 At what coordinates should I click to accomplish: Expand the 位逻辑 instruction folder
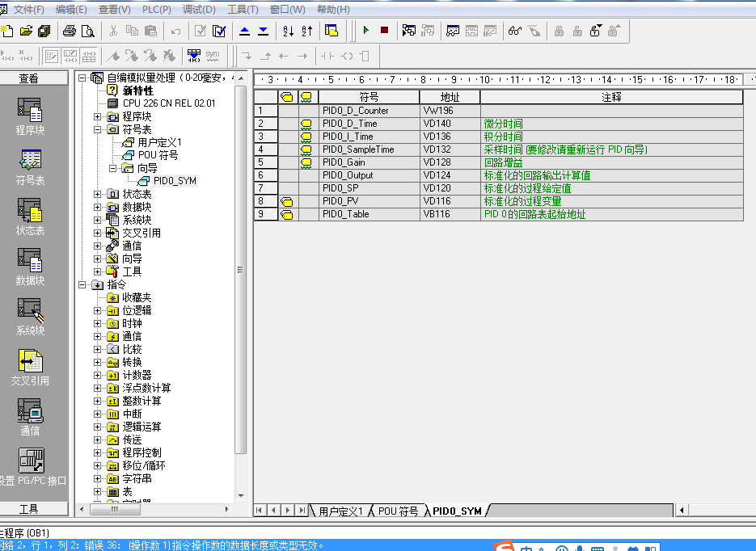(98, 310)
